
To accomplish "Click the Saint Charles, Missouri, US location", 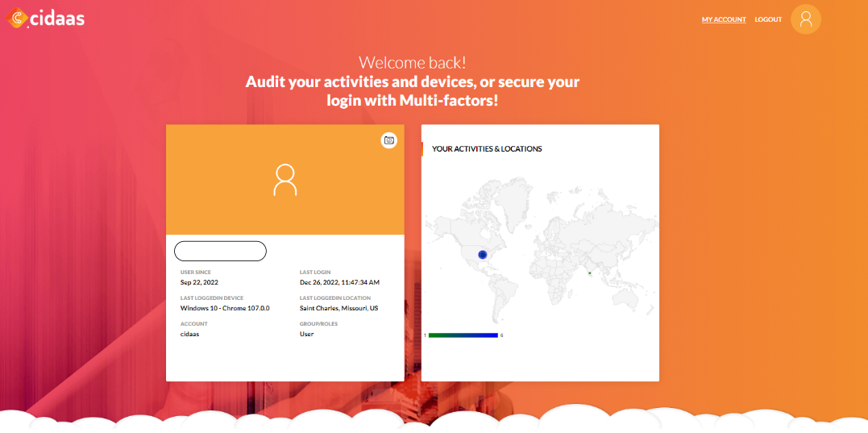I will (338, 308).
